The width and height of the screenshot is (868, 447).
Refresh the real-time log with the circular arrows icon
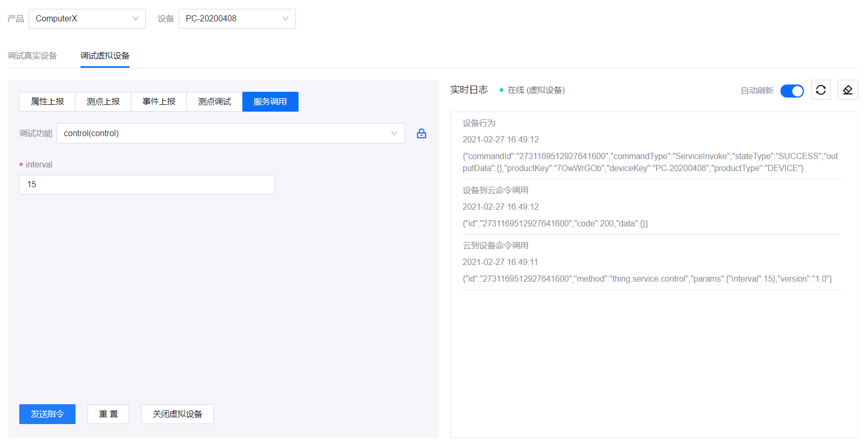point(821,90)
